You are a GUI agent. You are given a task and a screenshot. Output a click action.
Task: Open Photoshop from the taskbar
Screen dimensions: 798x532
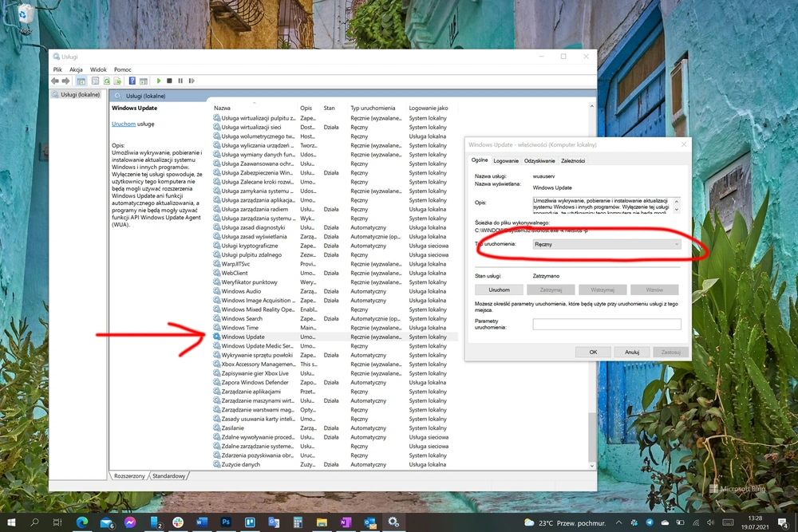[x=226, y=522]
